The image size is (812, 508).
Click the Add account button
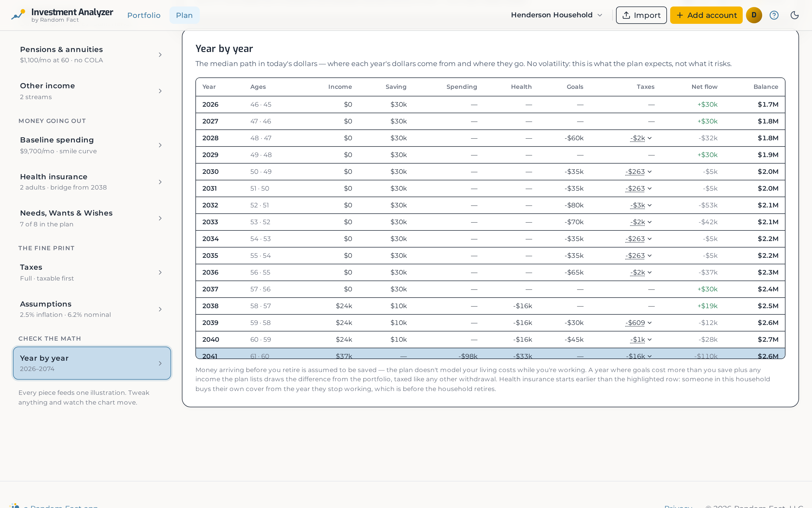point(706,15)
